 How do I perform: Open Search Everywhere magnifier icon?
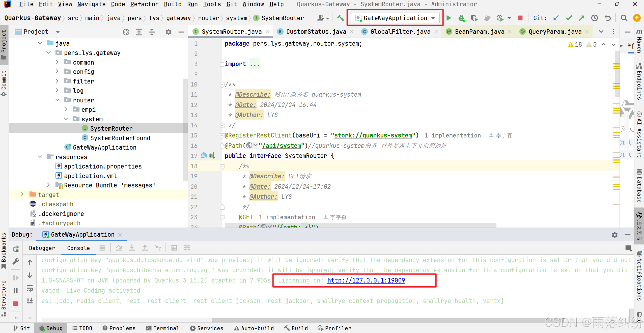(x=624, y=18)
